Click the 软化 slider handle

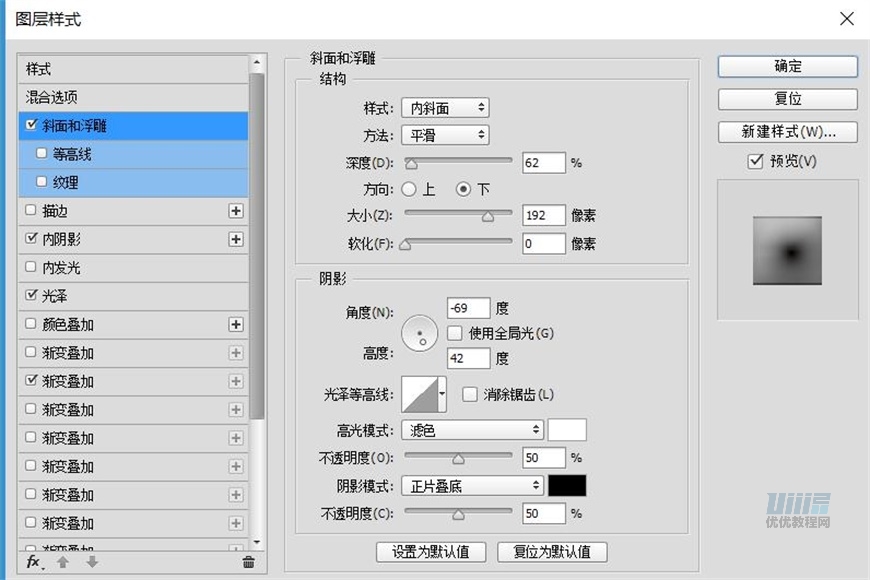(405, 245)
